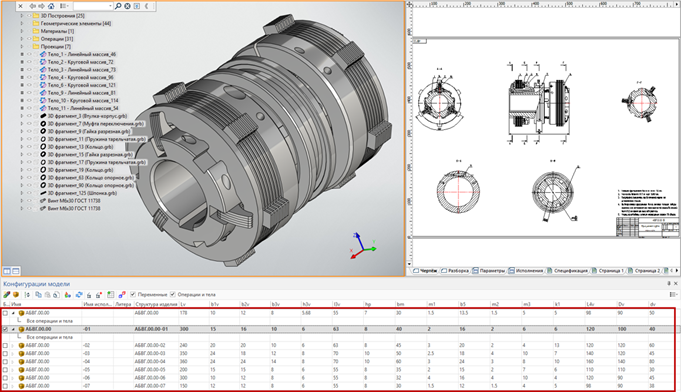Click the magnifier search icon in tree toolbar
The image size is (681, 392).
118,6
